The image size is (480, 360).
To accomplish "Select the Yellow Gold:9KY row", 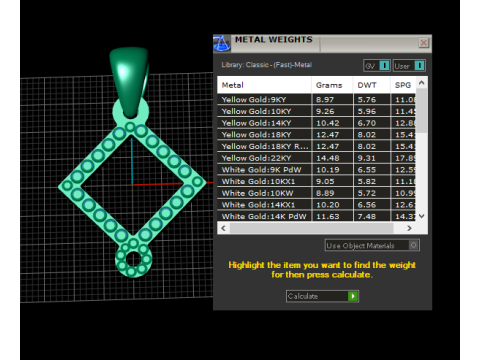I will point(316,99).
